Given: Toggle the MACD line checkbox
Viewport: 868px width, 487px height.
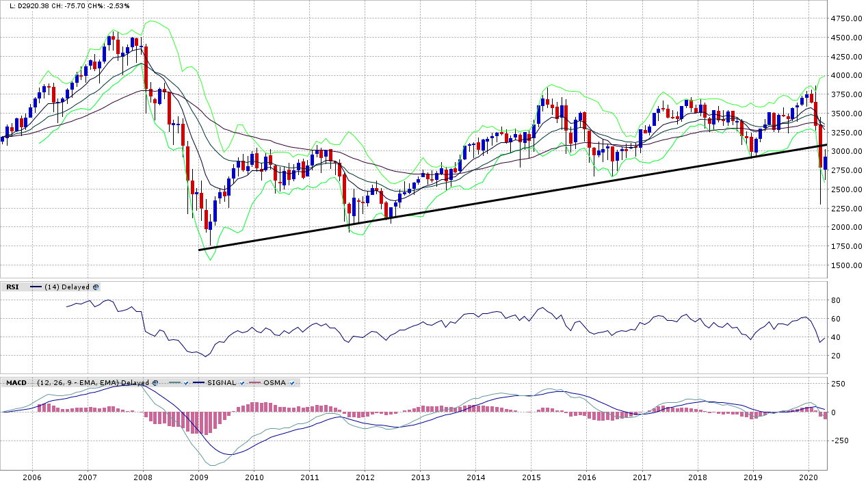Looking at the screenshot, I should coord(185,383).
